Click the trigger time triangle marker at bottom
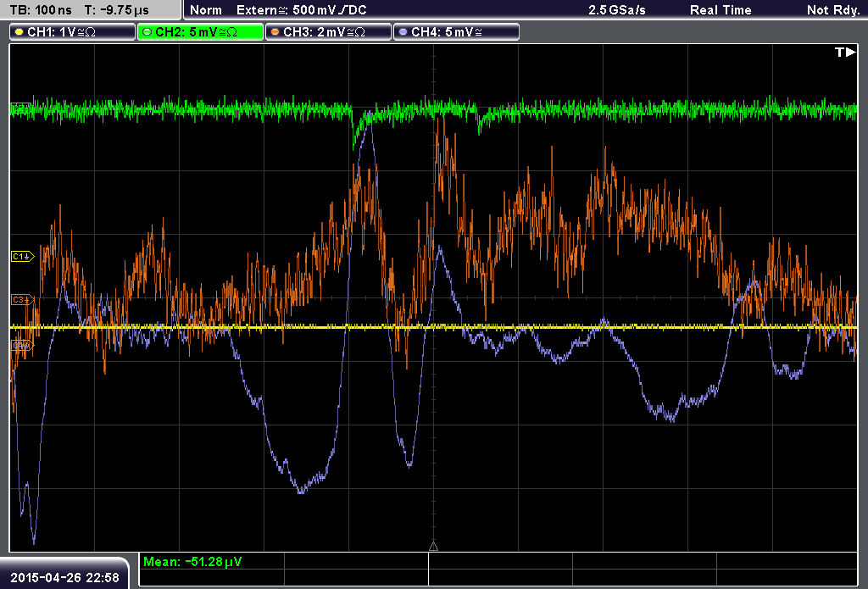 coord(433,547)
